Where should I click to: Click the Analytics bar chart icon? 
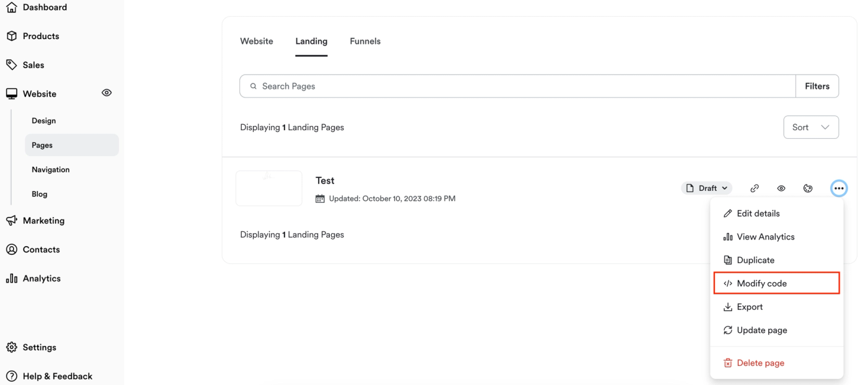(x=11, y=278)
